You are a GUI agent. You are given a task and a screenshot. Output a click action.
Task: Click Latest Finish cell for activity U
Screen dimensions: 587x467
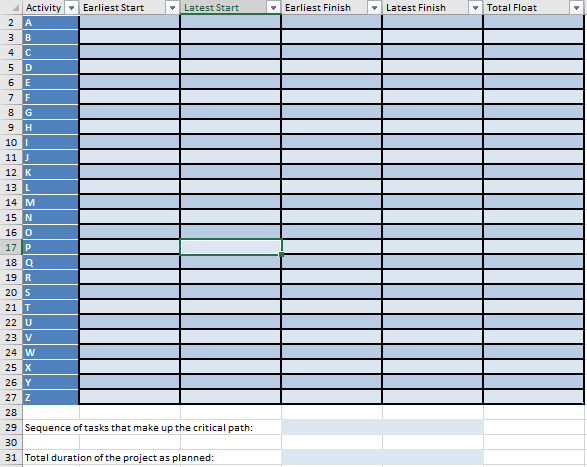point(433,322)
